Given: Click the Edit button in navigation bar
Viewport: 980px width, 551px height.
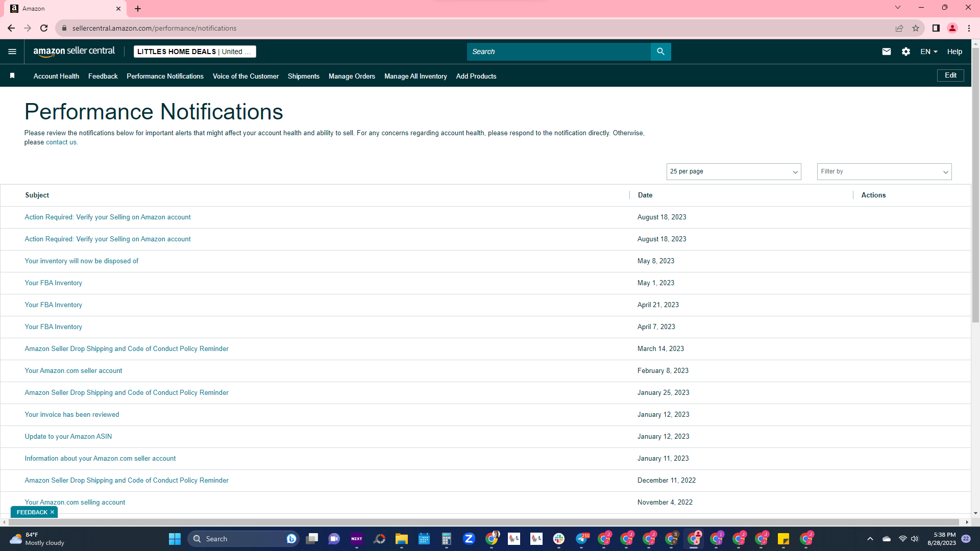Looking at the screenshot, I should click(950, 76).
